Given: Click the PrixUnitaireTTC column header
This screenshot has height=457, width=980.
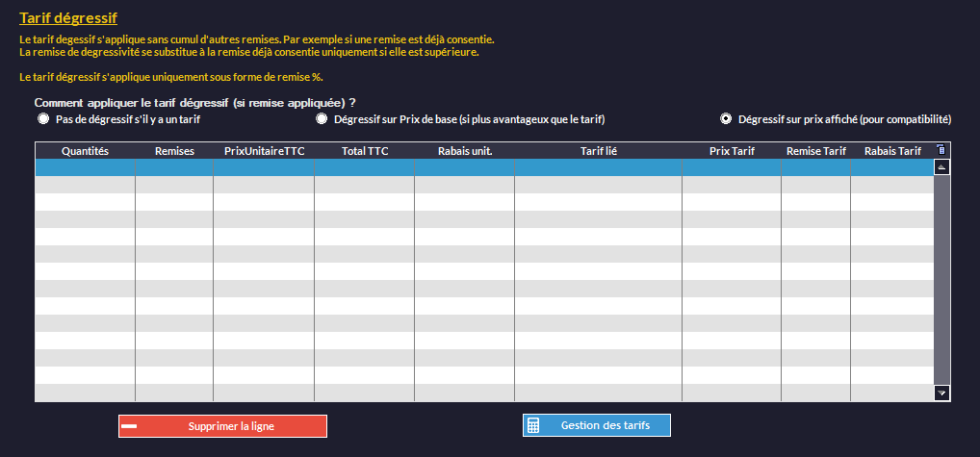Looking at the screenshot, I should (264, 151).
